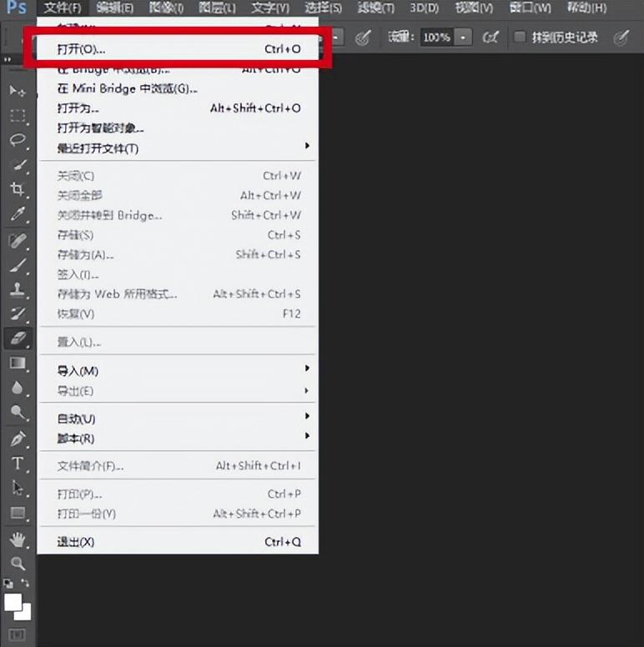644x647 pixels.
Task: Open the 图层(L) menu
Action: 217,8
